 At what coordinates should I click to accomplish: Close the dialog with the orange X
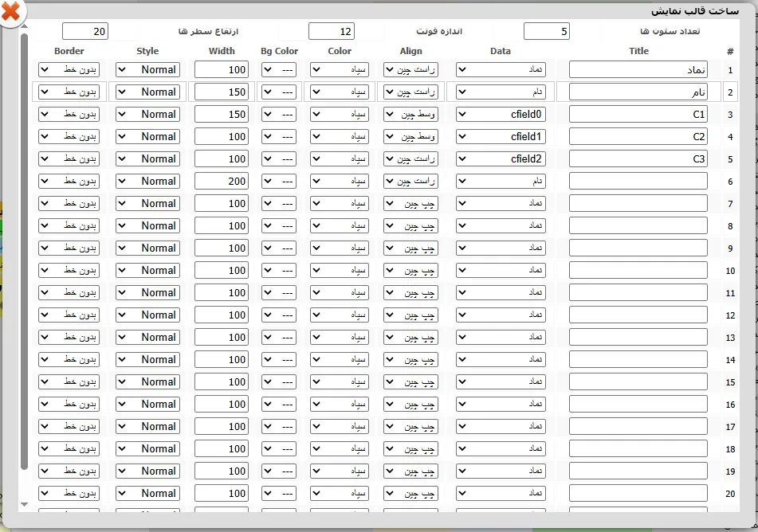coord(10,12)
